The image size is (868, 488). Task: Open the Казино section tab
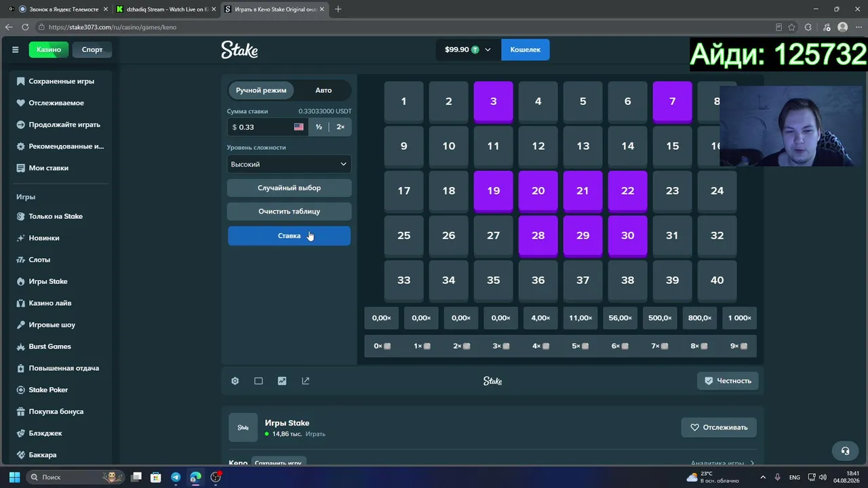[x=49, y=49]
